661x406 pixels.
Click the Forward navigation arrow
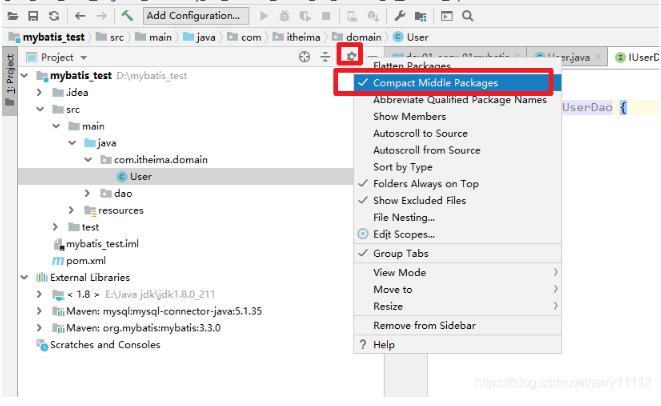point(102,16)
